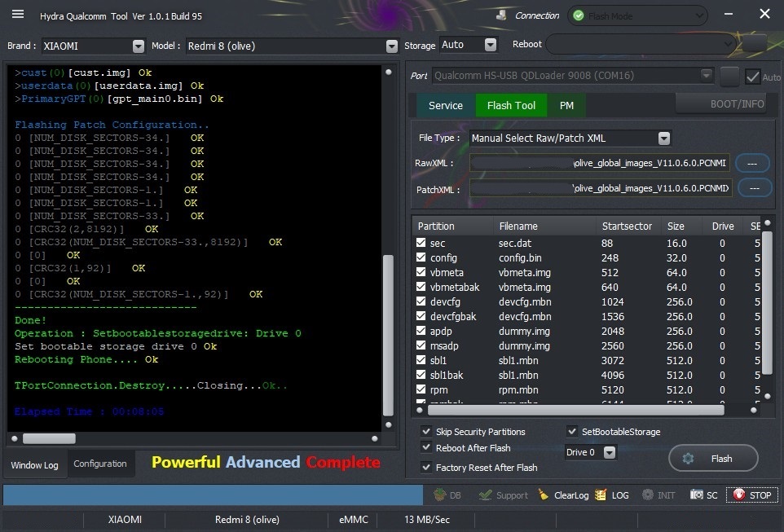Open the Model dropdown
The image size is (784, 532).
(392, 46)
